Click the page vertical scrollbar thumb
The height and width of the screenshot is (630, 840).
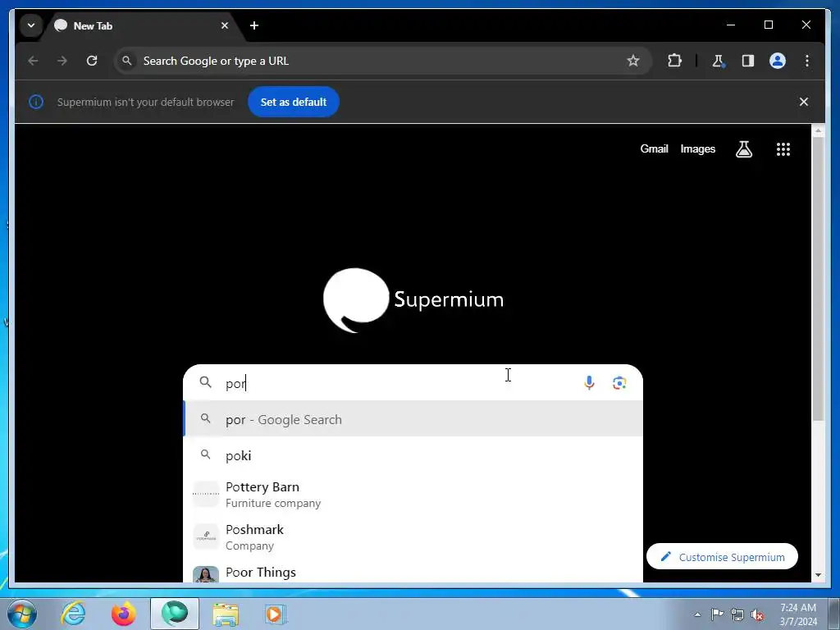click(818, 279)
